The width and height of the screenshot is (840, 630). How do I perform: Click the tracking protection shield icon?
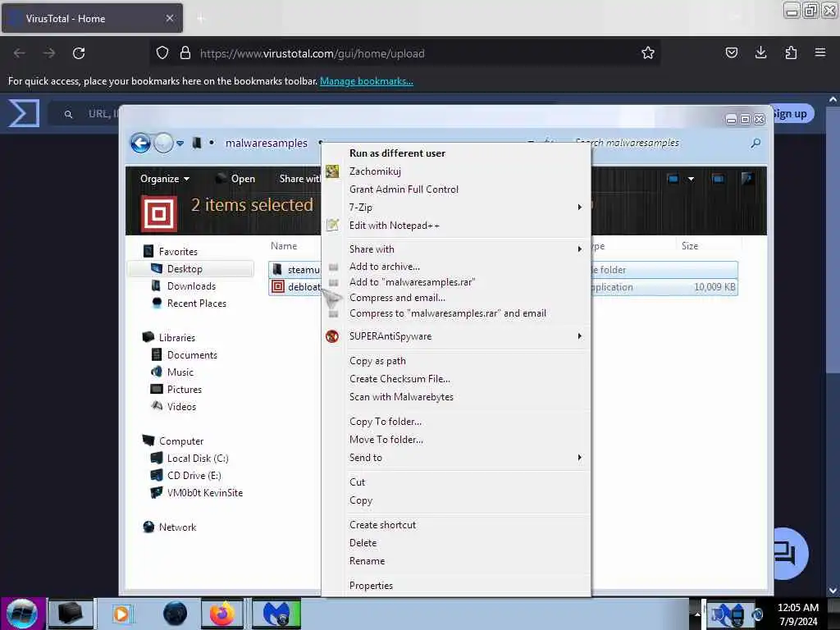pos(162,53)
